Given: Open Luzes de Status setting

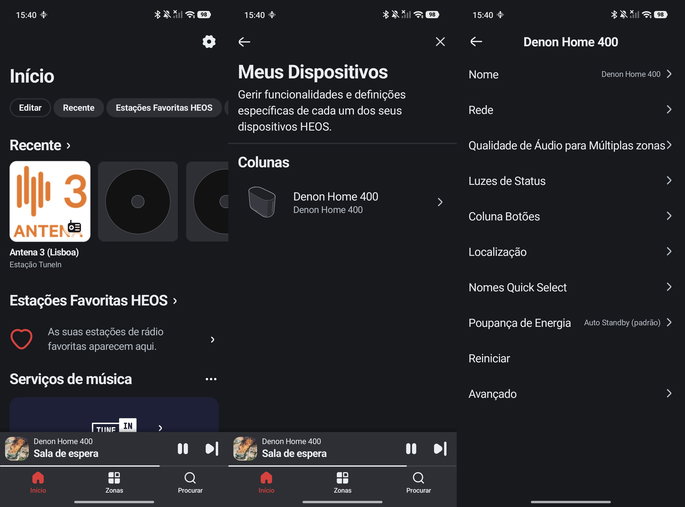Looking at the screenshot, I should (571, 181).
